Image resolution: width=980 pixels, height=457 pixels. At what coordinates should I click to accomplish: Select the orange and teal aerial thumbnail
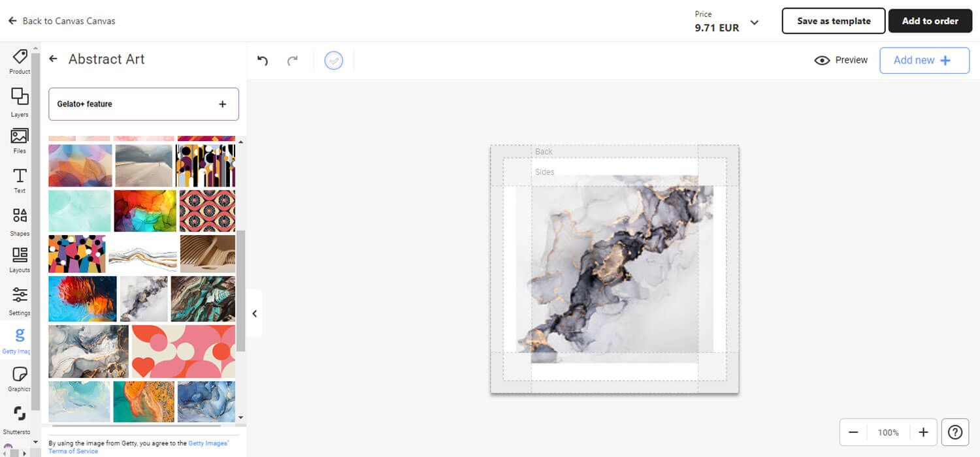[144, 402]
